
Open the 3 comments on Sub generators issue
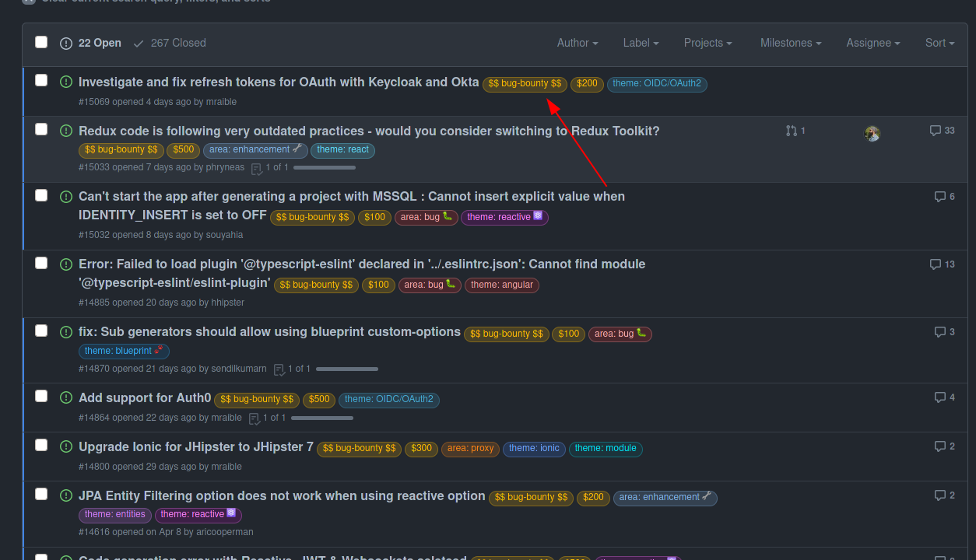(944, 332)
